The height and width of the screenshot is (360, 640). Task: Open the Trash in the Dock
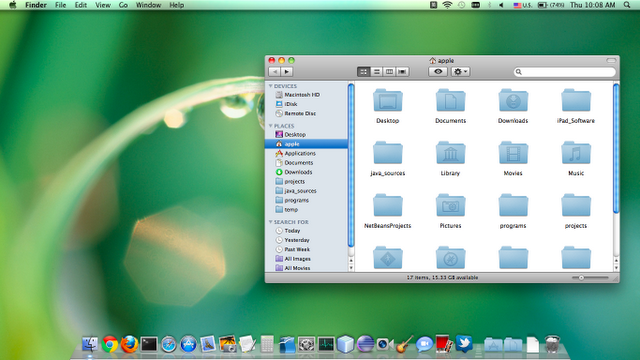(552, 344)
